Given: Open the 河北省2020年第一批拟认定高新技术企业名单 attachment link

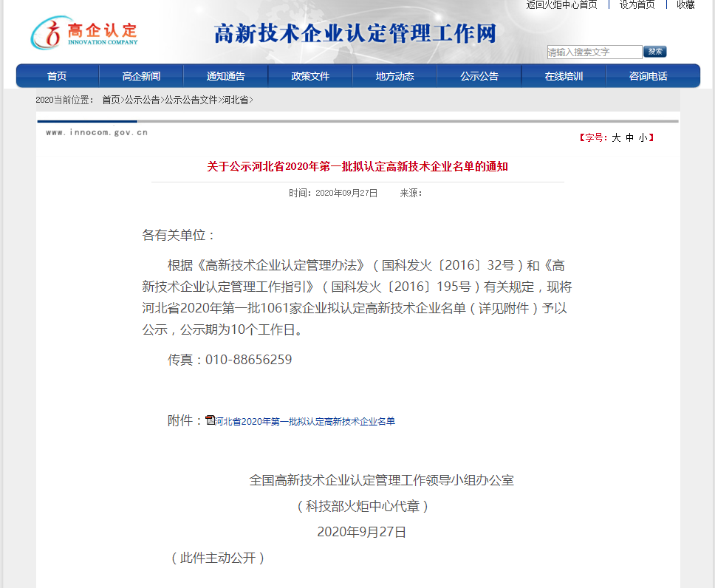Looking at the screenshot, I should point(305,422).
